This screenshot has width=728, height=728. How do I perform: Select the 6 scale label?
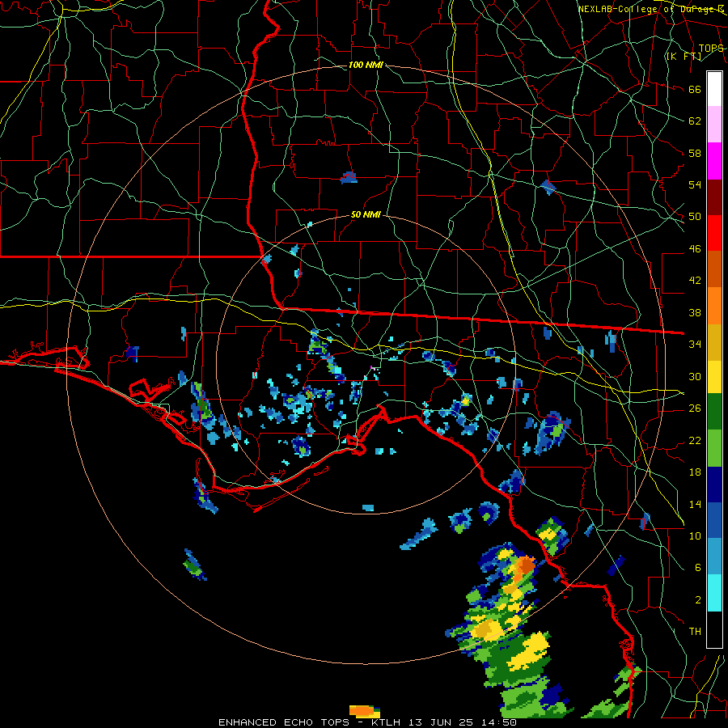698,568
